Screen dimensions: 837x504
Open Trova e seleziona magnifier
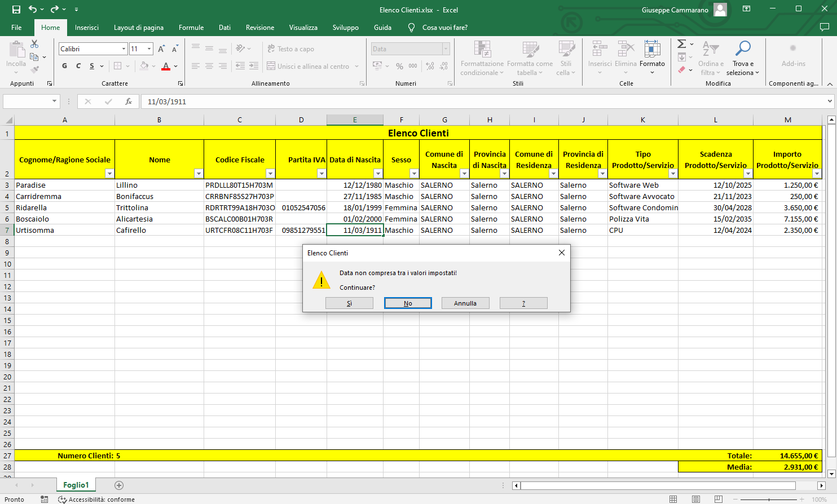point(743,58)
